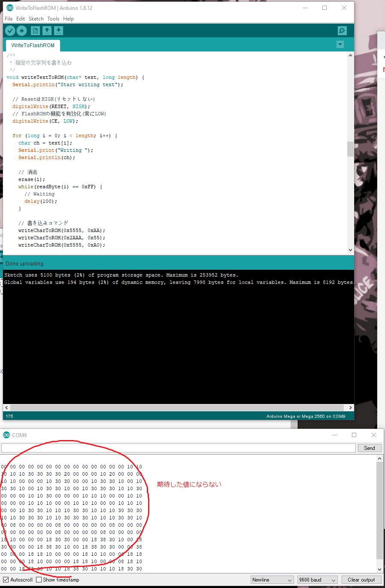385x588 pixels.
Task: Click the 'Sketch uses 5100 bytes' console line
Action: coord(121,275)
